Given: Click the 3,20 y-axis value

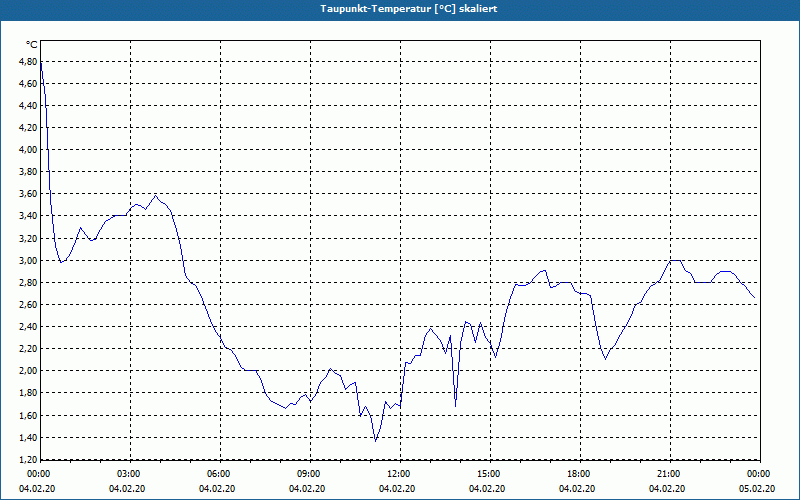Looking at the screenshot, I should [x=28, y=238].
